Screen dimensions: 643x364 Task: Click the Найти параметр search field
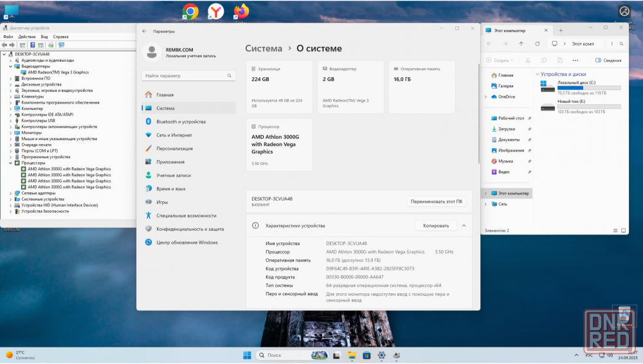(188, 76)
